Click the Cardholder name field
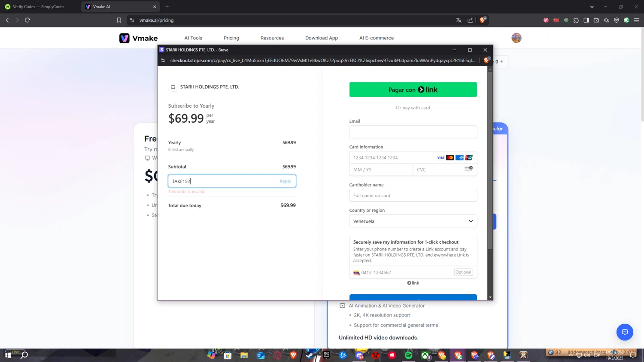Viewport: 644px width, 362px height. 413,196
